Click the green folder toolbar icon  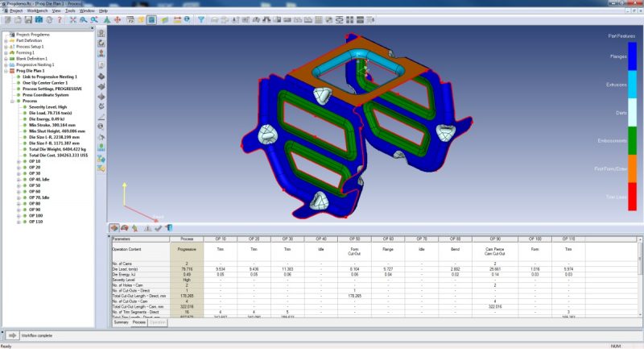pyautogui.click(x=165, y=19)
